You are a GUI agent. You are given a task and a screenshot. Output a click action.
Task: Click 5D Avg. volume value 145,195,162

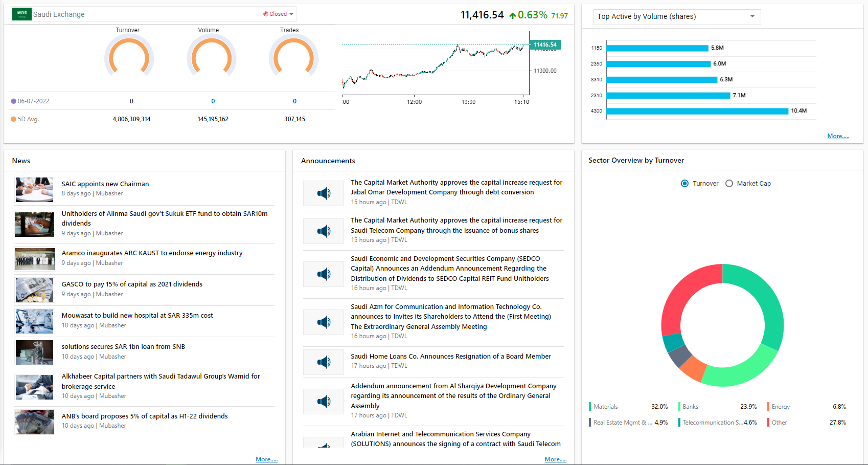tap(213, 119)
